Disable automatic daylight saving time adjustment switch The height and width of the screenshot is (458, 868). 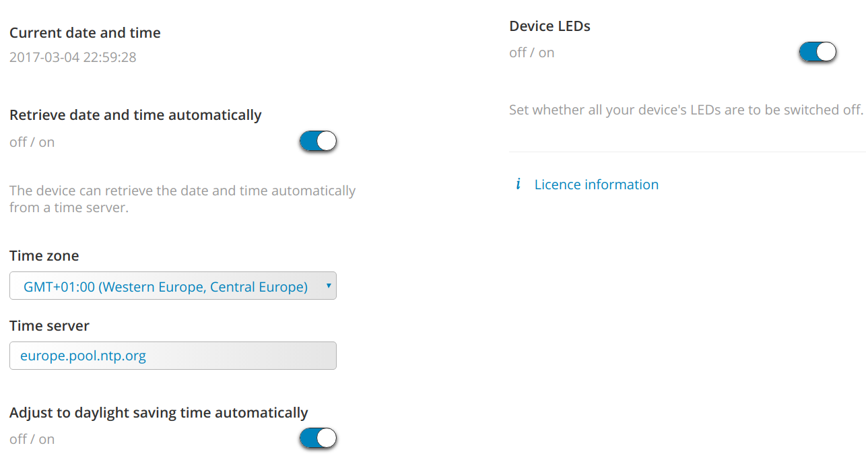click(x=318, y=438)
